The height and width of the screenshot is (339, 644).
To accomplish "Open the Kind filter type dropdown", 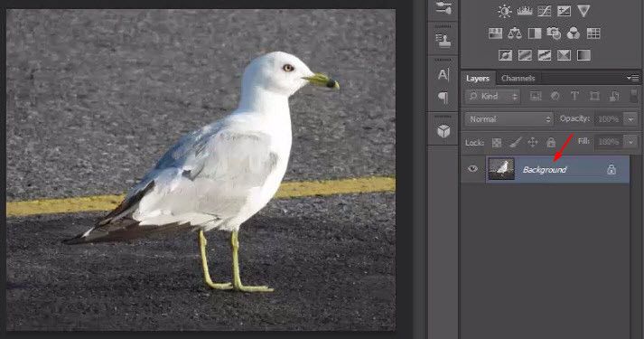I will (492, 96).
